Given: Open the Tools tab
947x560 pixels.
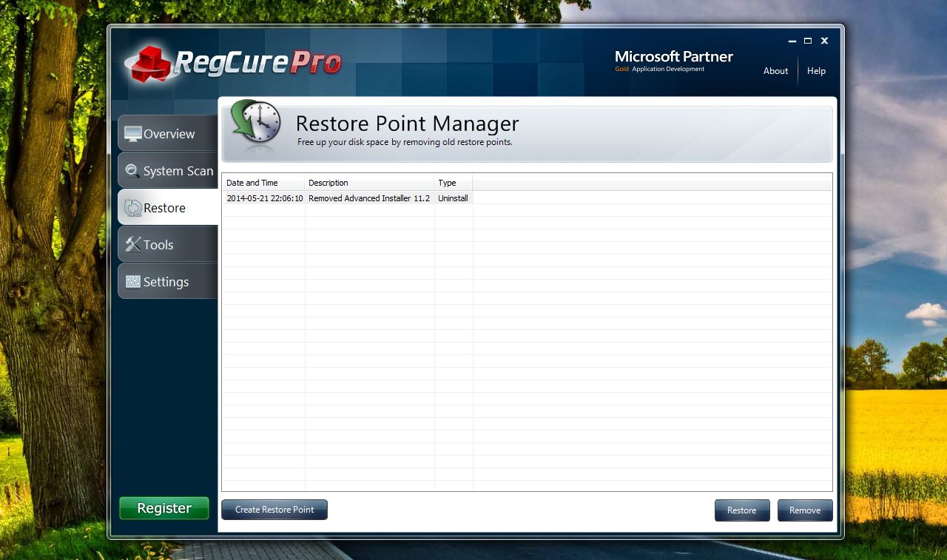Looking at the screenshot, I should pyautogui.click(x=168, y=245).
